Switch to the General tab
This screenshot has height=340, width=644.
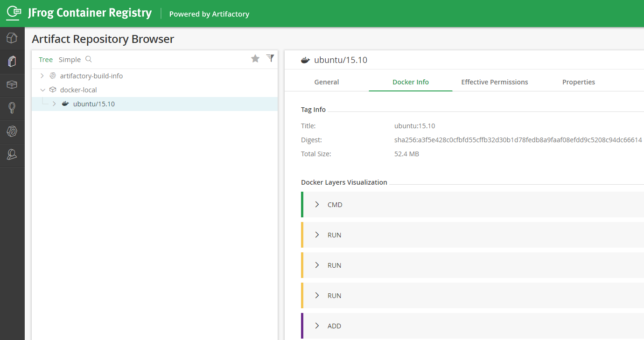[x=327, y=82]
